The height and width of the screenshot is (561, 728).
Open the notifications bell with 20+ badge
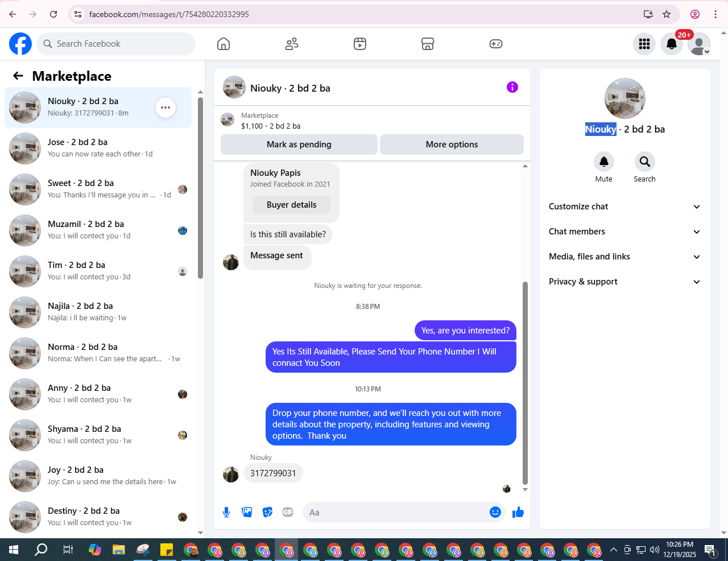[672, 44]
